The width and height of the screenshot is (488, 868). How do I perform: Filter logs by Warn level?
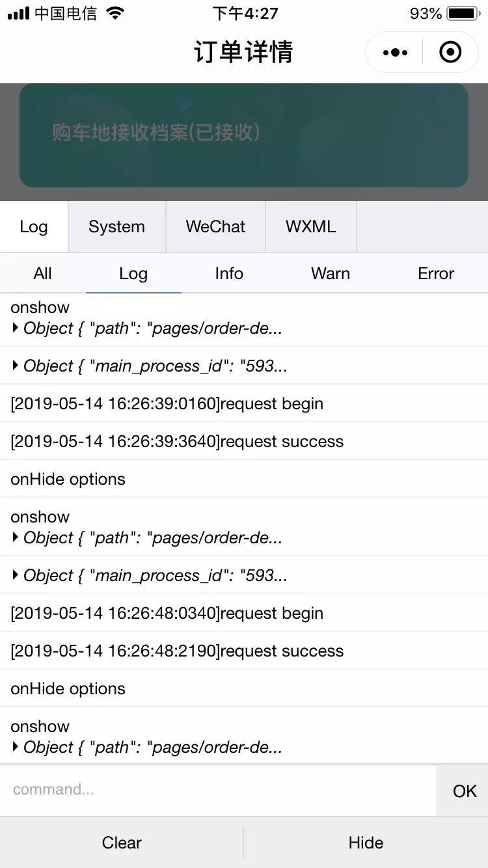[331, 273]
